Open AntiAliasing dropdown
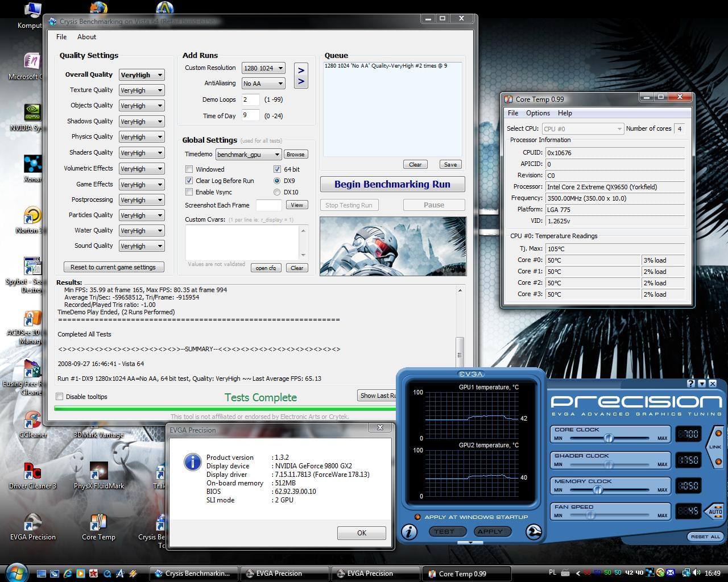 coord(263,84)
